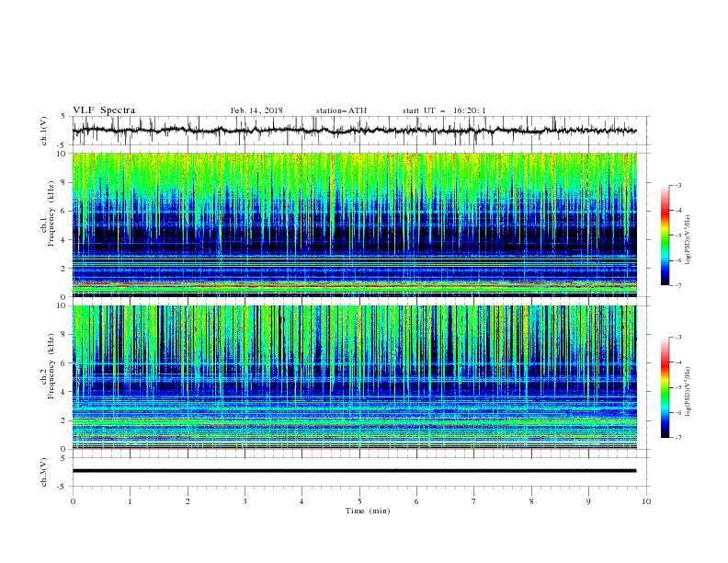Click the ch.2 Frequency (kHz) axis label
Viewport: 728px width, 563px height.
[x=48, y=365]
